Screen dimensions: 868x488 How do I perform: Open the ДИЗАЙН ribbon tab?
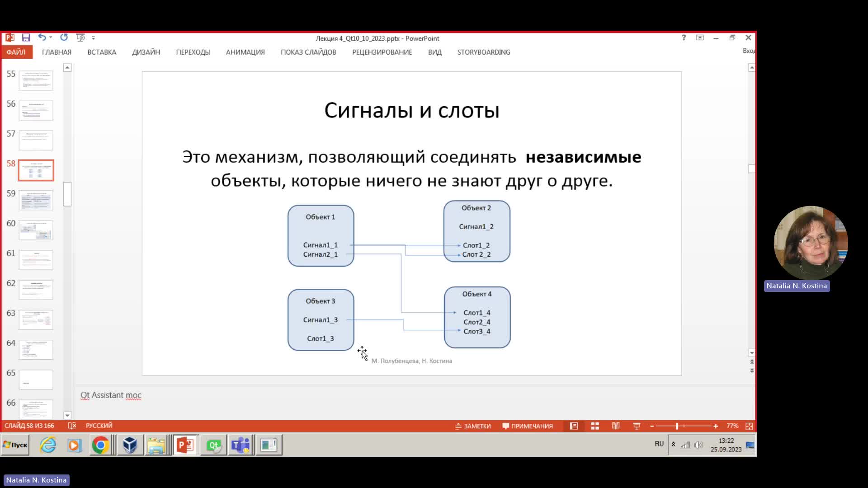(146, 52)
